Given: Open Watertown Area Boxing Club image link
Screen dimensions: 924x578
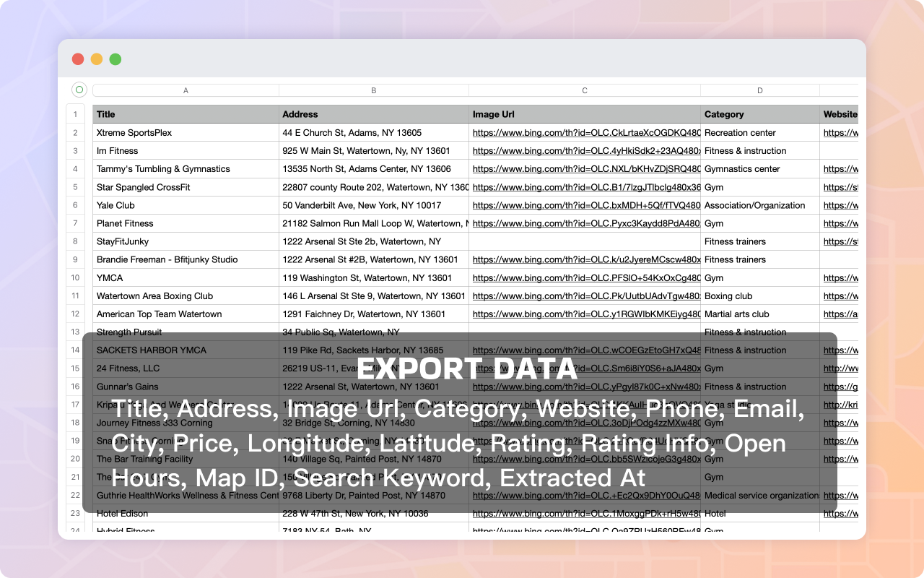Looking at the screenshot, I should coord(586,296).
